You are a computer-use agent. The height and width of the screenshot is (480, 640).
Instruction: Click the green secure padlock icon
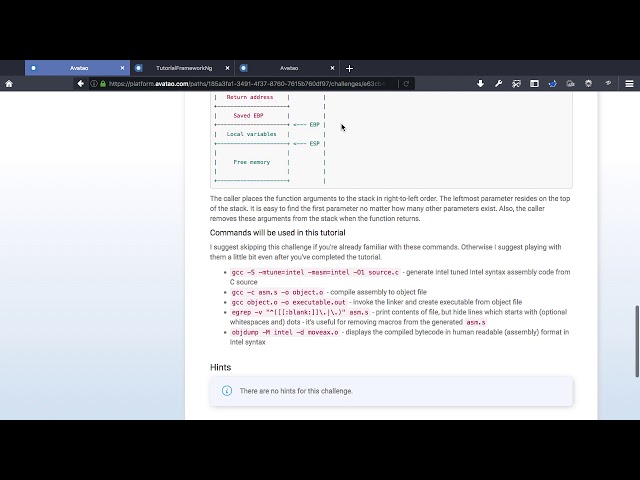(x=103, y=84)
